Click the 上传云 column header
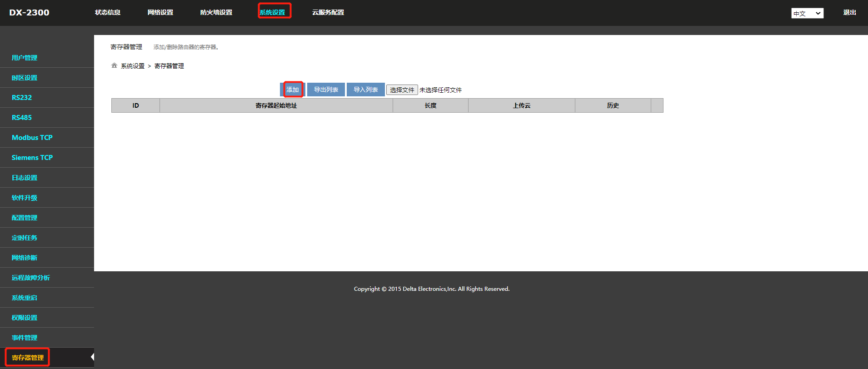This screenshot has width=868, height=369. pos(522,105)
